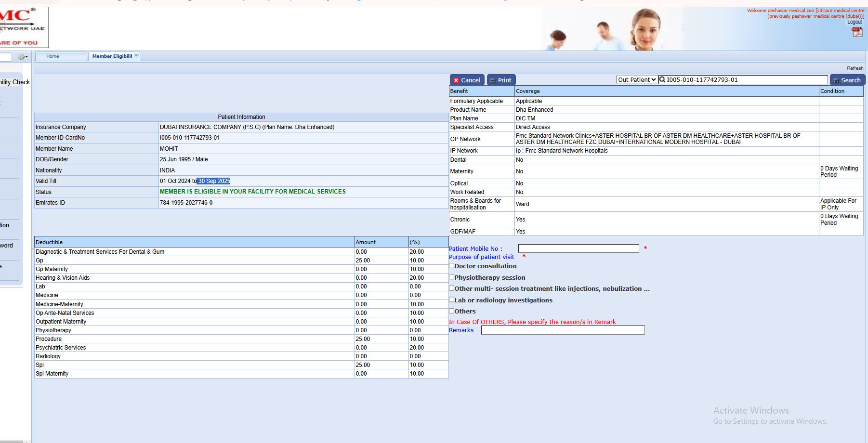Select the Others purpose checkbox

click(452, 311)
